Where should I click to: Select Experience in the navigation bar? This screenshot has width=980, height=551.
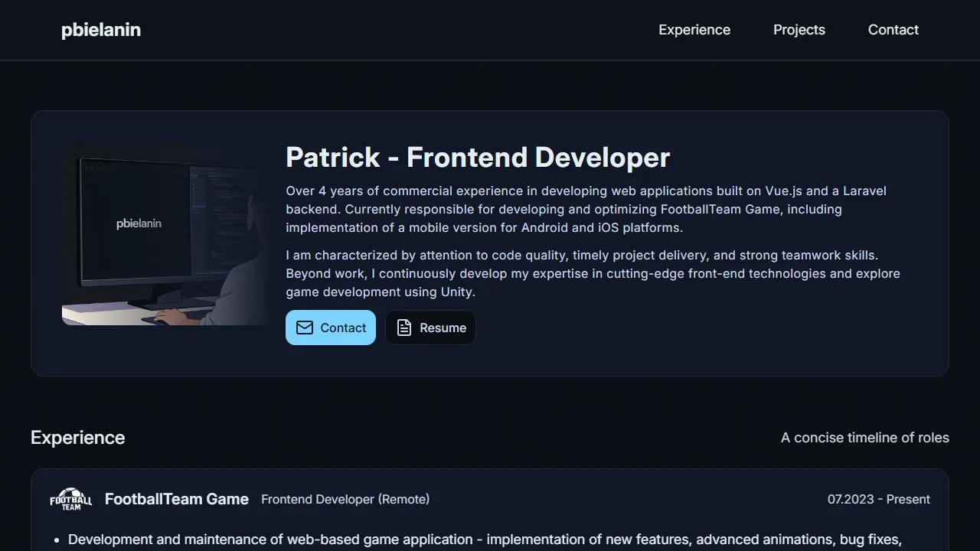694,30
